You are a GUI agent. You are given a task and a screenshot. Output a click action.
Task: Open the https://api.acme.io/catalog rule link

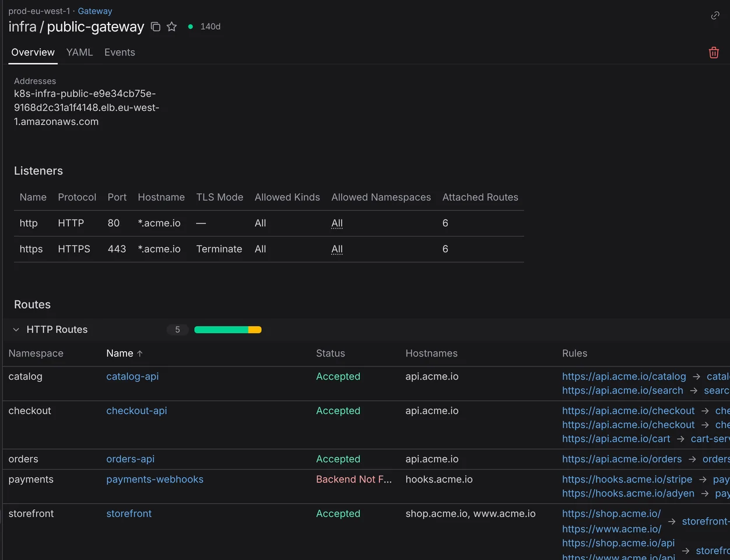[x=624, y=377]
